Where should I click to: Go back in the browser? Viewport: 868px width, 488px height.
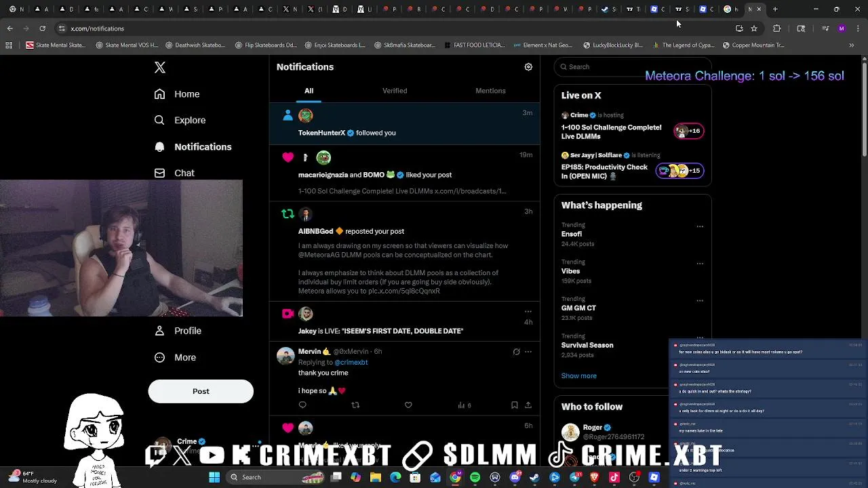coord(9,28)
